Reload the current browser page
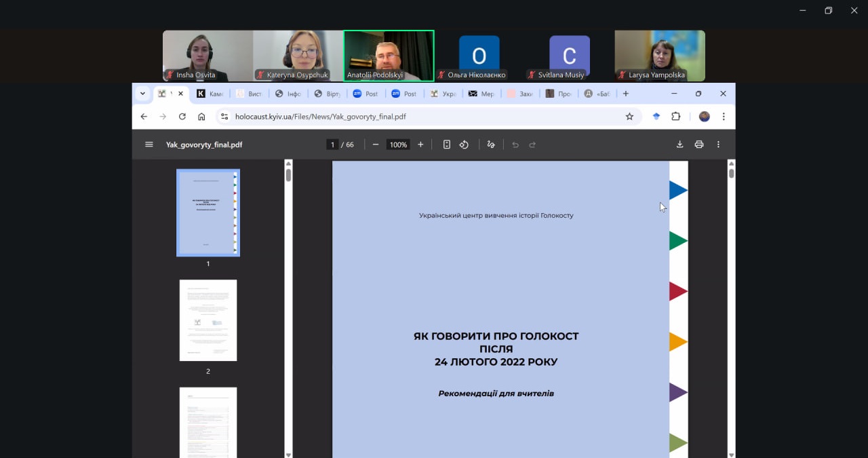868x458 pixels. click(x=182, y=117)
